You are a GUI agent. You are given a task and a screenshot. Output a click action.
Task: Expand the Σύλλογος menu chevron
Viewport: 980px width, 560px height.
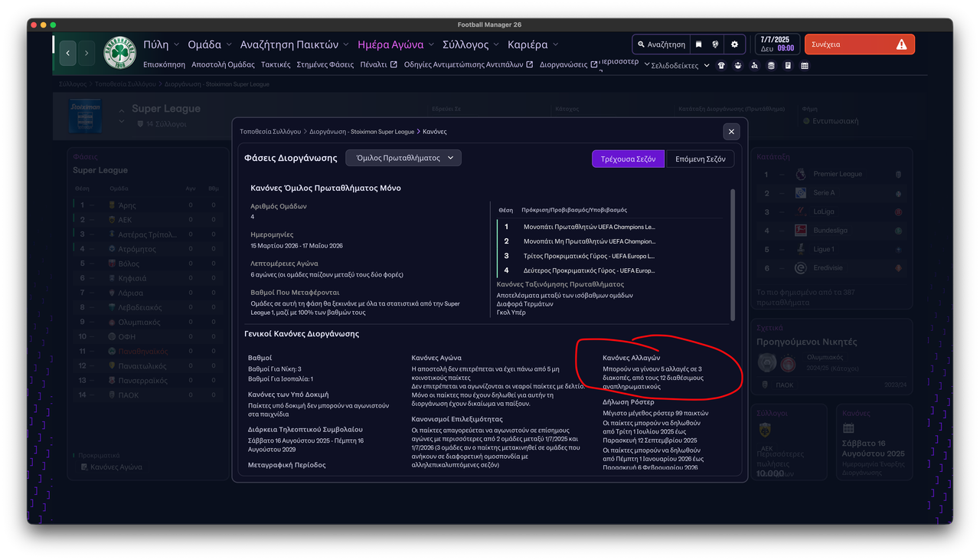(x=496, y=44)
